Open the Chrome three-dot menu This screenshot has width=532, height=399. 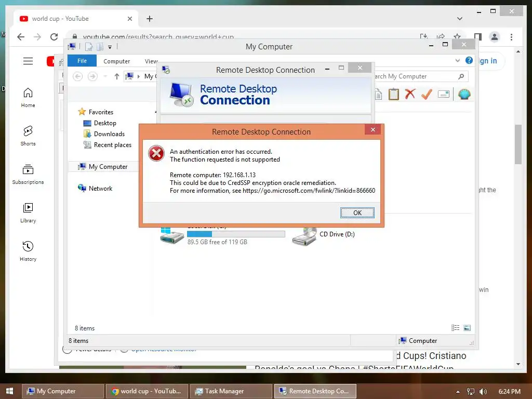click(511, 37)
